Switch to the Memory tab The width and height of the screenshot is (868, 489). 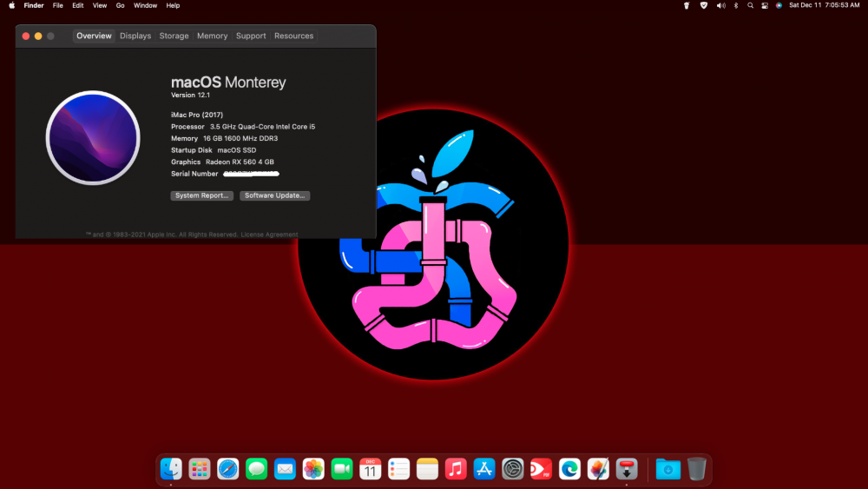[212, 36]
